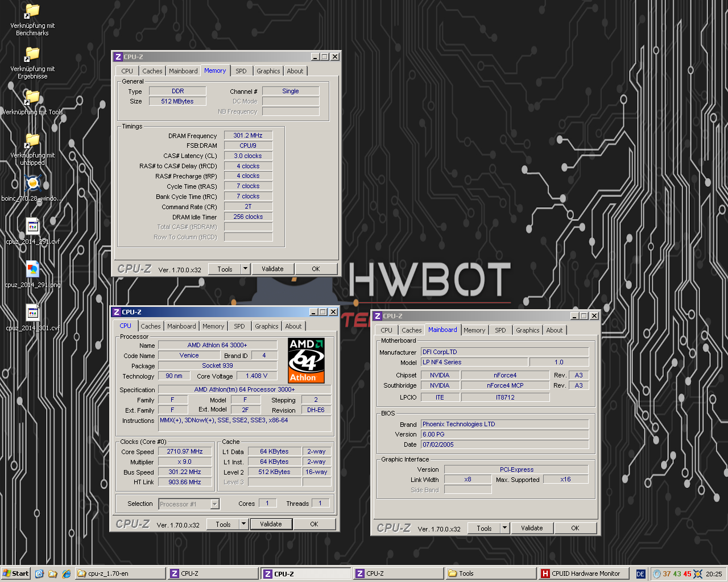
Task: Click the AMD Athlon 64 logo
Action: tap(307, 360)
